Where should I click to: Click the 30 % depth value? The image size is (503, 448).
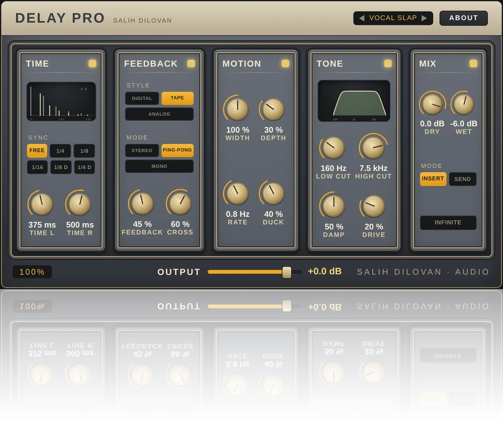[273, 130]
